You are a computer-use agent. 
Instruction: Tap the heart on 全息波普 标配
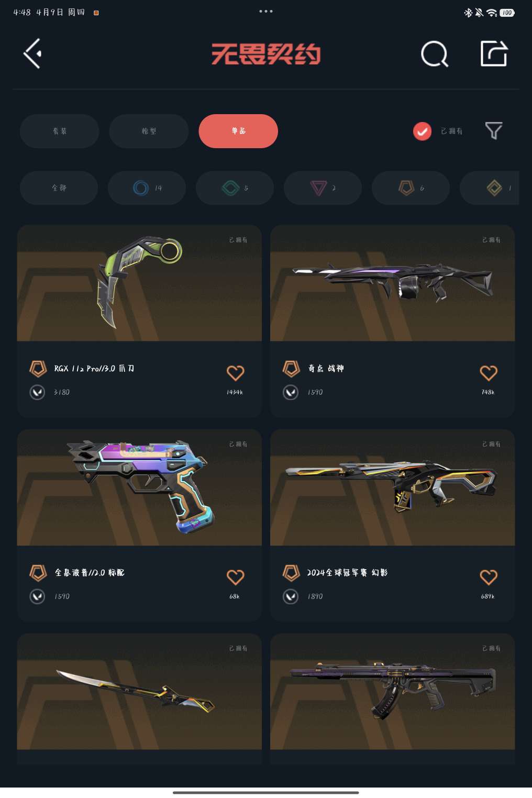pyautogui.click(x=235, y=577)
